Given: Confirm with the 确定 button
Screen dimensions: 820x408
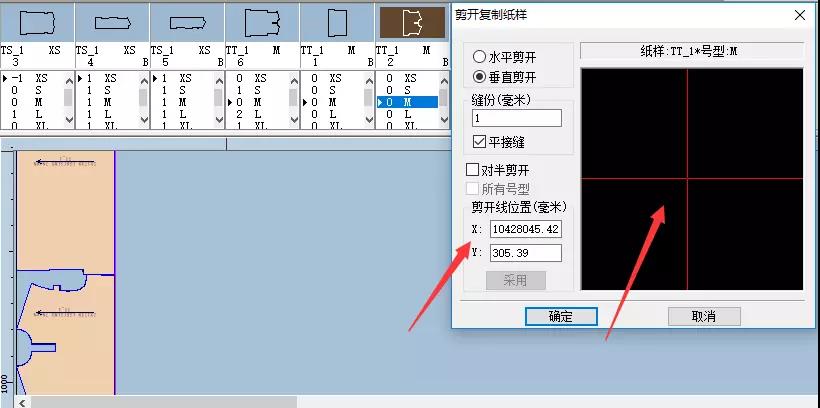Looking at the screenshot, I should 561,316.
